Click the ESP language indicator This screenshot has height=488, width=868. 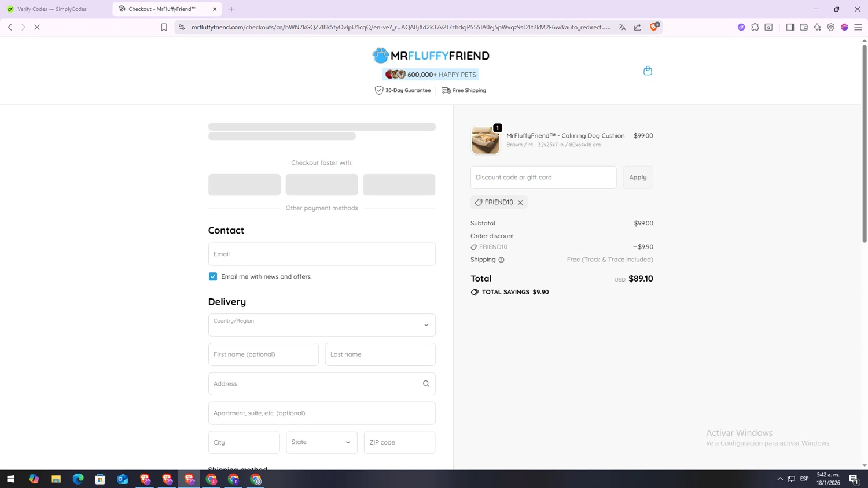pyautogui.click(x=804, y=479)
